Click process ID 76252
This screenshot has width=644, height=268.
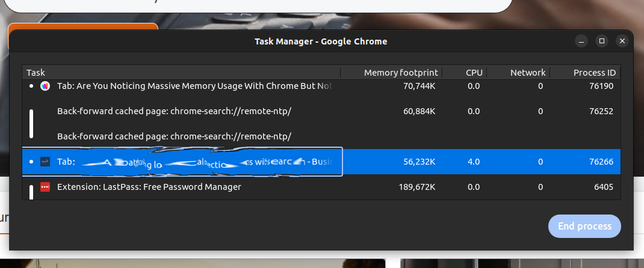[x=601, y=111]
